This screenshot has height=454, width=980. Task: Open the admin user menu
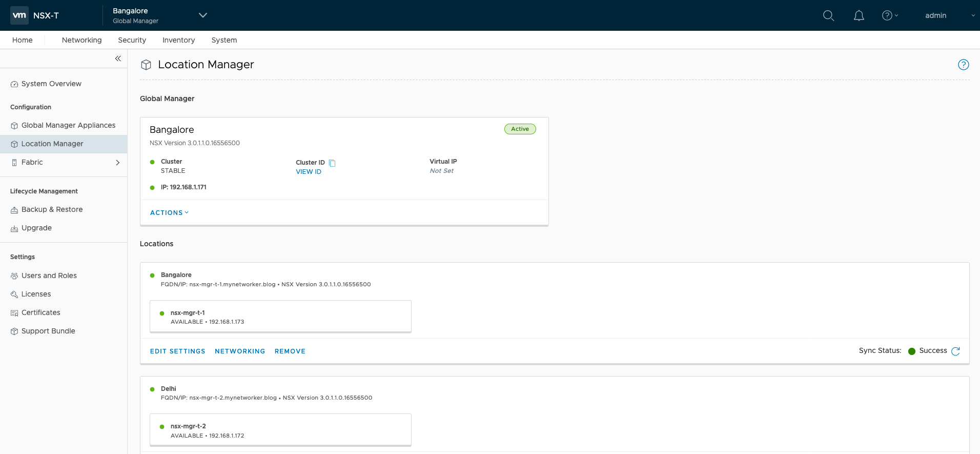coord(949,15)
